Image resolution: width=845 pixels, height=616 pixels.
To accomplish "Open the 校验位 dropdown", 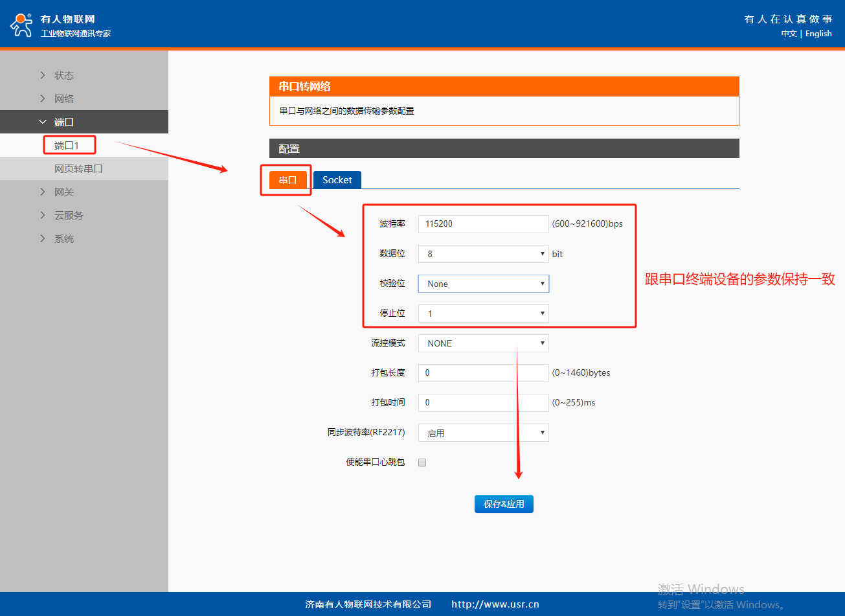I will coord(483,284).
